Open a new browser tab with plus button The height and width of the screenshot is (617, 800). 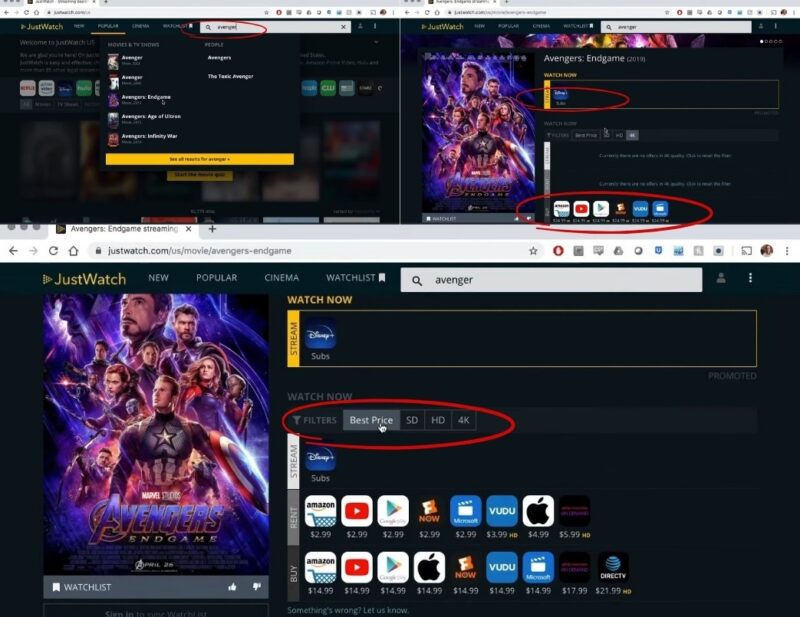pyautogui.click(x=212, y=229)
